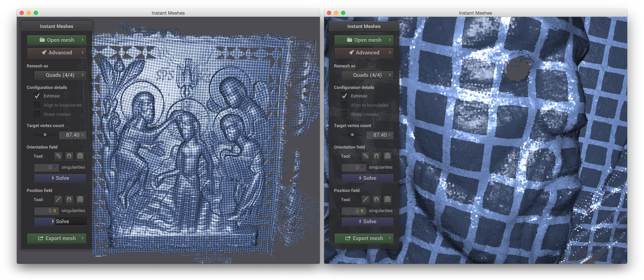This screenshot has height=280, width=644.
Task: Select position field edge brush tool in left window
Action: pyautogui.click(x=58, y=199)
